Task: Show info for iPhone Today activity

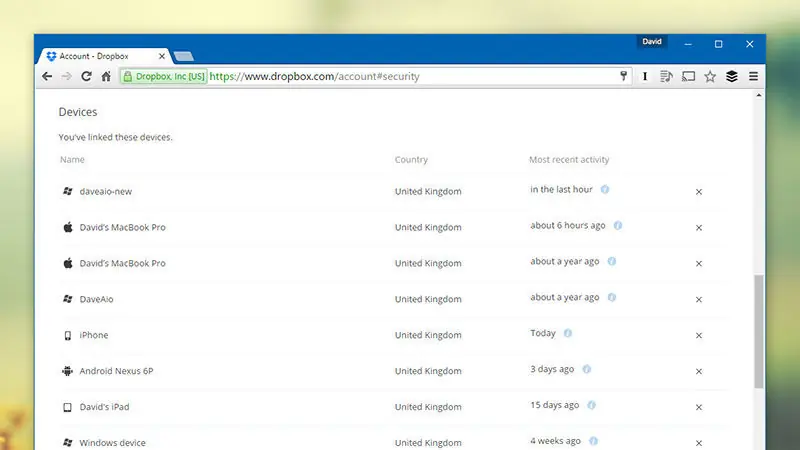Action: 568,333
